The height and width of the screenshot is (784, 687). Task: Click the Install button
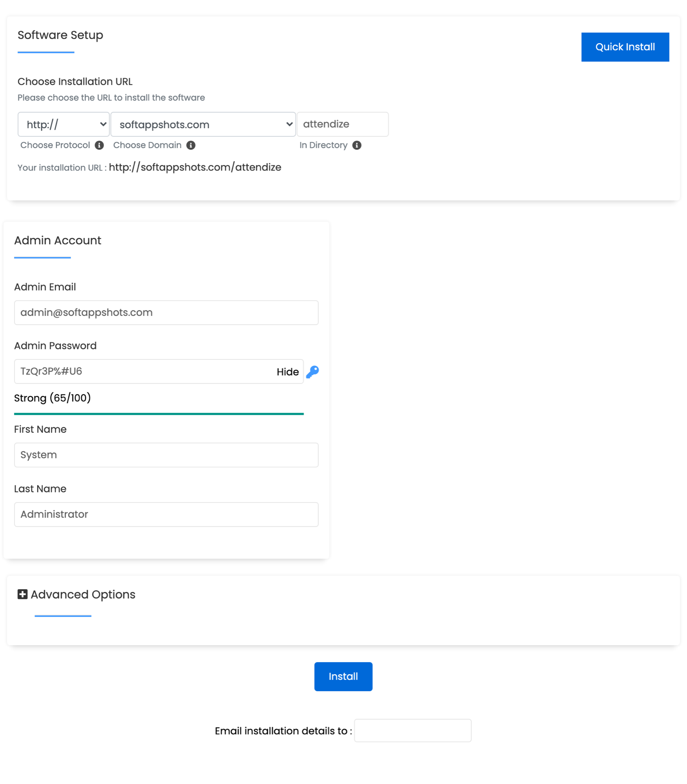click(x=343, y=676)
